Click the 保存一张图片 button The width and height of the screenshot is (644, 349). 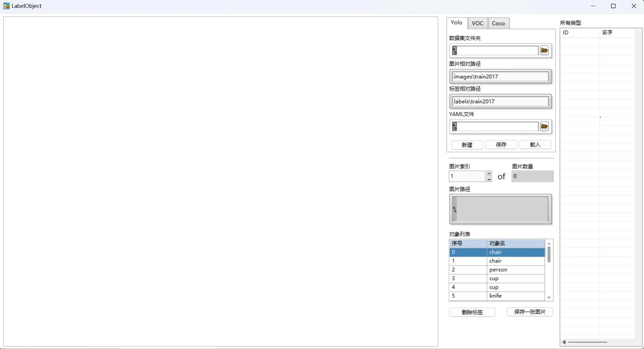(x=530, y=312)
